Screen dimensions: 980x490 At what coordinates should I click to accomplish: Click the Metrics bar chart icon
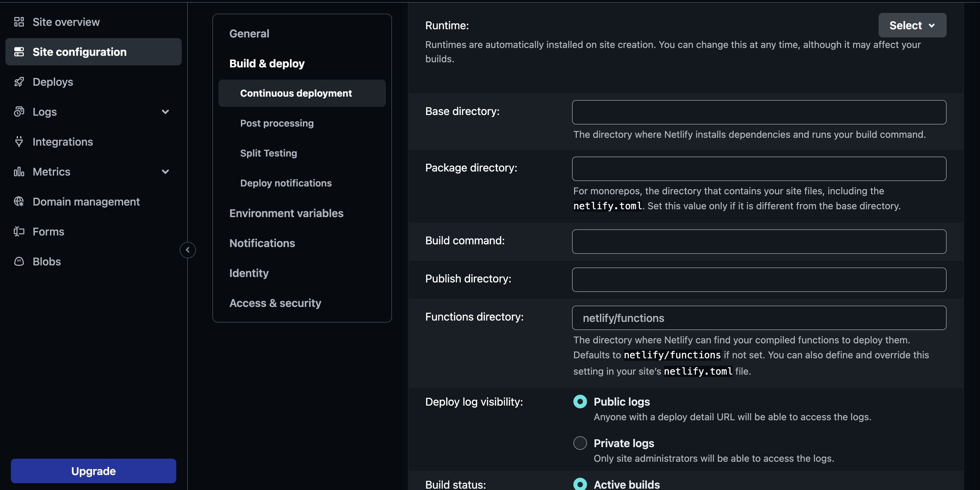click(x=19, y=171)
